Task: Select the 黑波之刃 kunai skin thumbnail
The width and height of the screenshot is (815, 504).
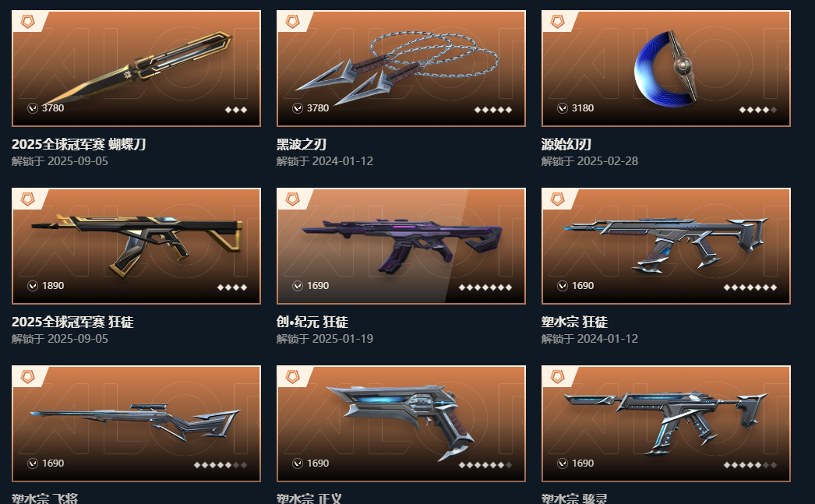Action: point(400,69)
